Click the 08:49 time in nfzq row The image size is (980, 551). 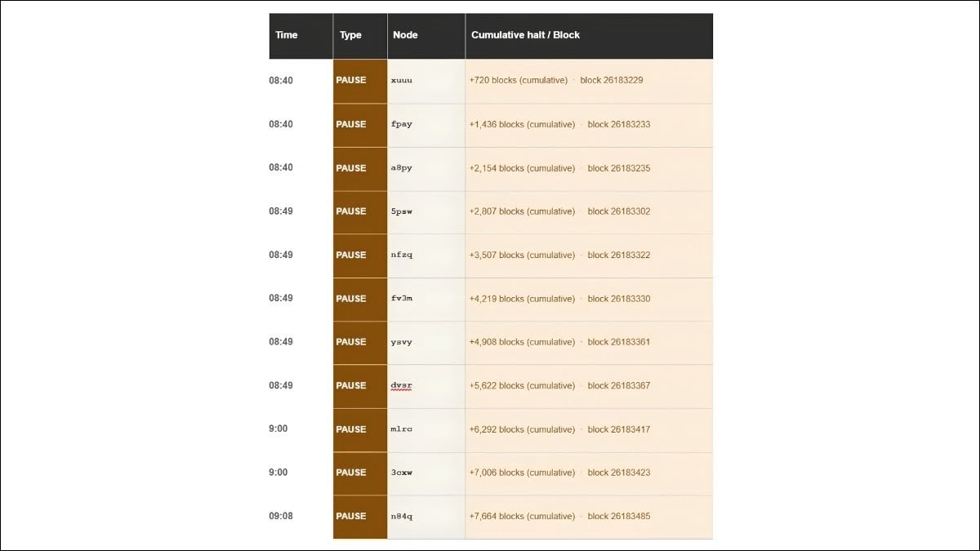coord(281,256)
